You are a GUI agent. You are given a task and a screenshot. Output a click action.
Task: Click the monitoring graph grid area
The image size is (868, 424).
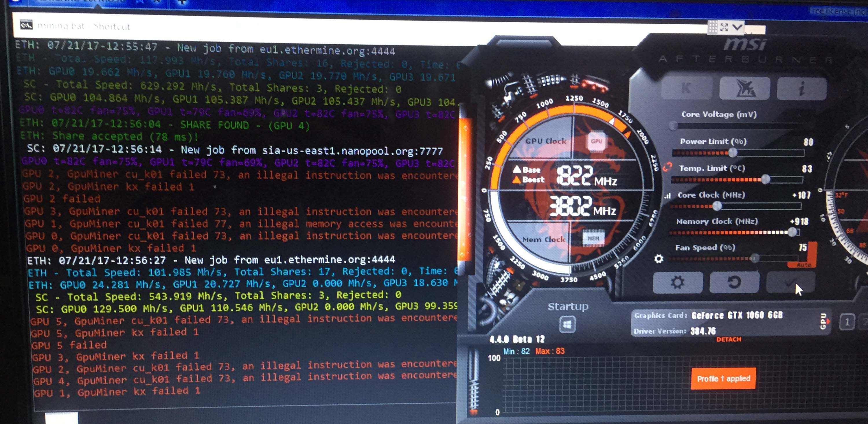point(686,385)
